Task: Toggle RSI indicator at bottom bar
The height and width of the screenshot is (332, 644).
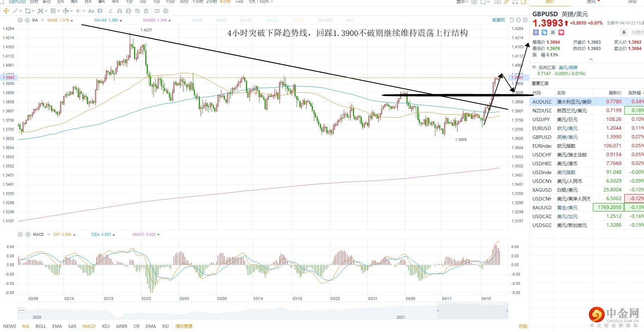Action: [165, 326]
